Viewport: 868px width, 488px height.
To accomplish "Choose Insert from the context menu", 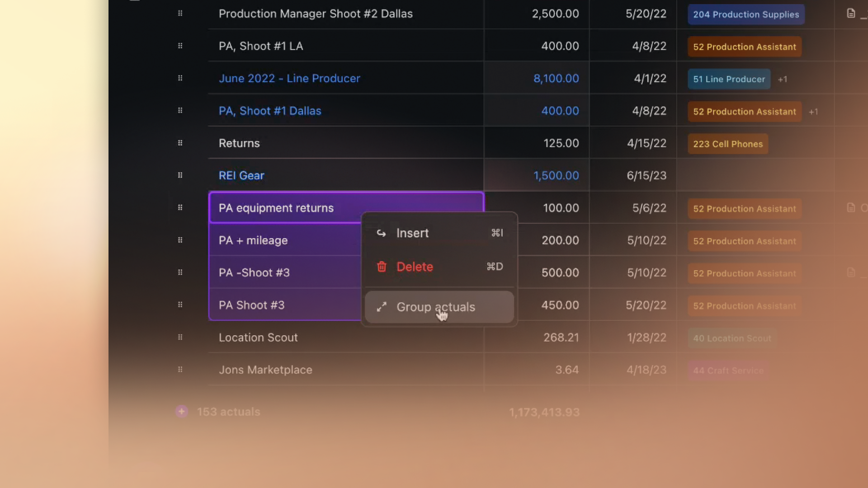I will click(x=413, y=233).
